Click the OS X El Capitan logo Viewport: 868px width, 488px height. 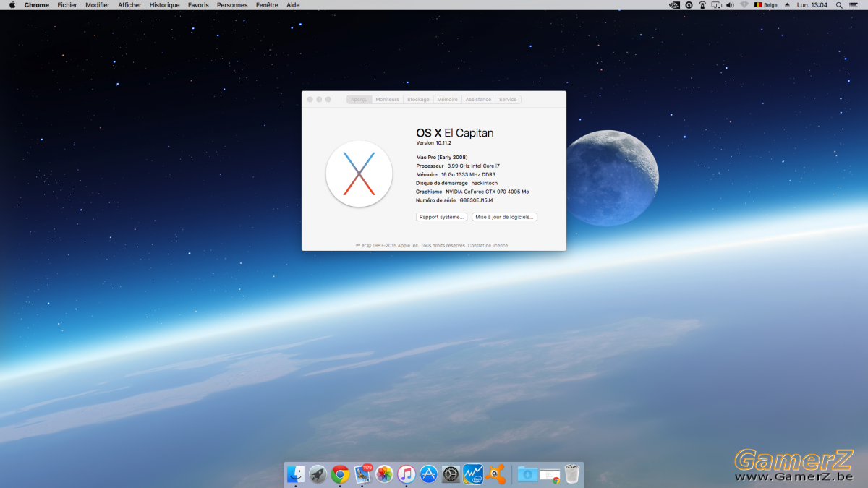coord(359,174)
